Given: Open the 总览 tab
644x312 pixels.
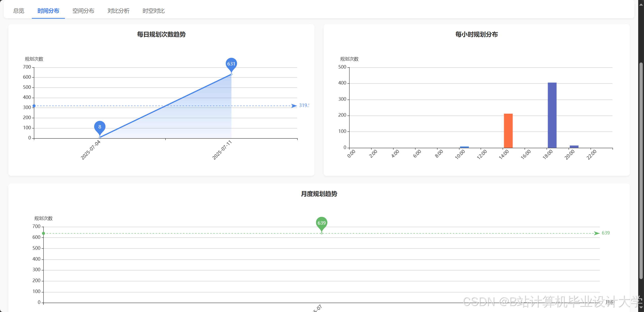Looking at the screenshot, I should click(19, 11).
